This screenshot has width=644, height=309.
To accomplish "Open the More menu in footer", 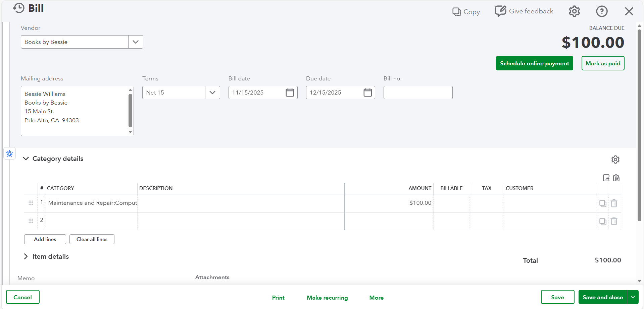I will [376, 298].
